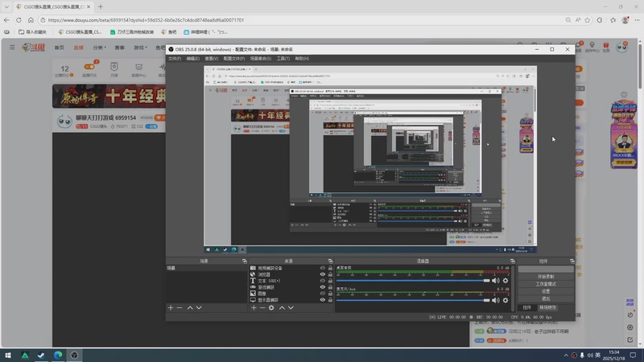Open OBS 工具(T) menu
Screen dimensions: 644x362
pos(283,59)
